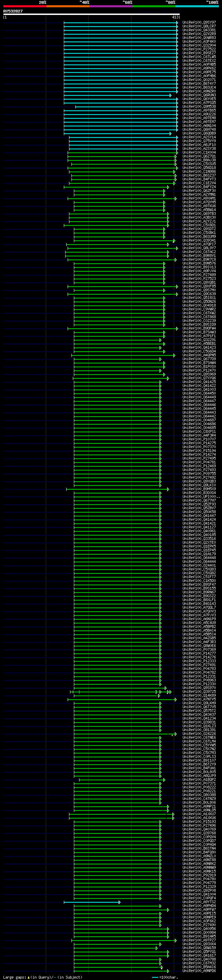Select label UniRef100_Q41617
The image size is (222, 980).
[199, 955]
